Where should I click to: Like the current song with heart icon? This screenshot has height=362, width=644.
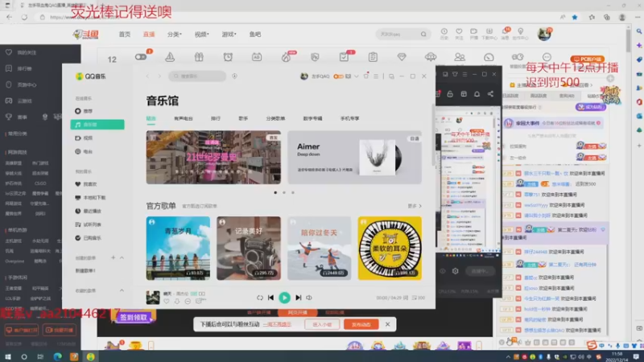[167, 301]
